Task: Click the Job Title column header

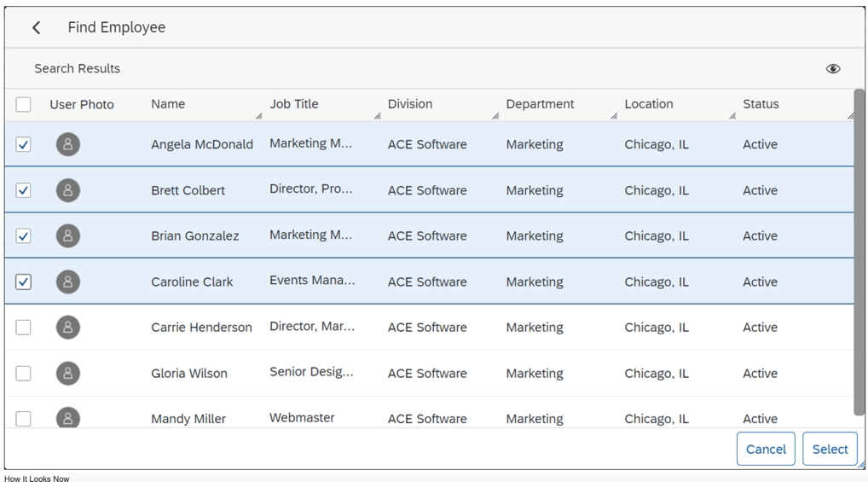Action: (x=293, y=104)
